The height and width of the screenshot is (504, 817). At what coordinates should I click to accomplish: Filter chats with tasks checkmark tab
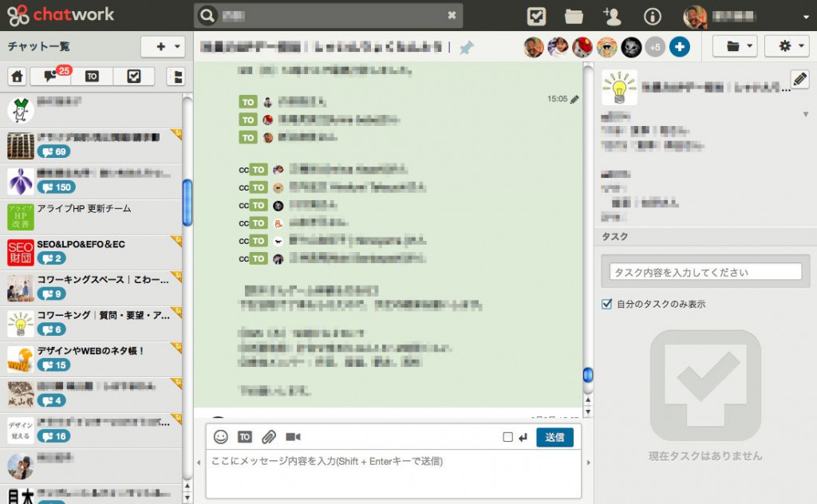pos(134,77)
